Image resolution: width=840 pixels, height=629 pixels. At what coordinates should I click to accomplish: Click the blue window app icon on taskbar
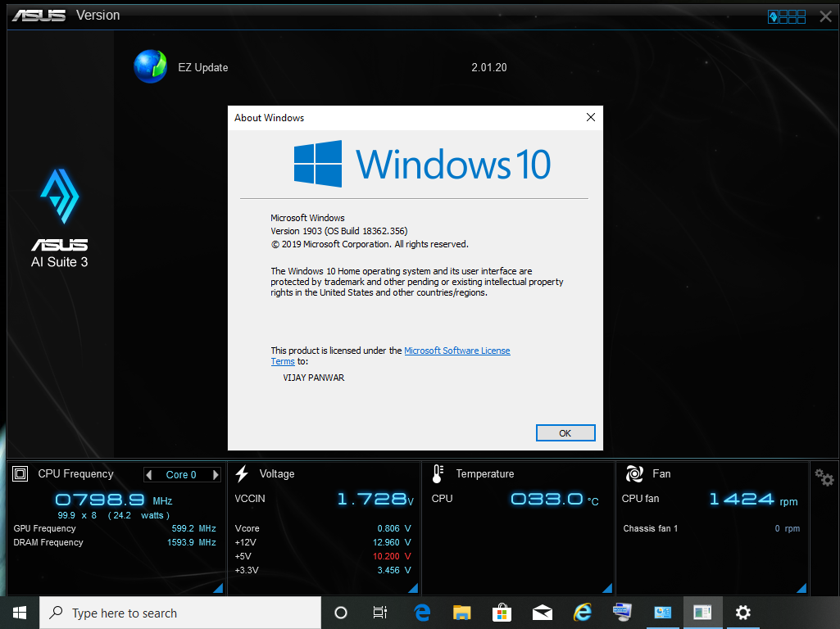pyautogui.click(x=662, y=613)
